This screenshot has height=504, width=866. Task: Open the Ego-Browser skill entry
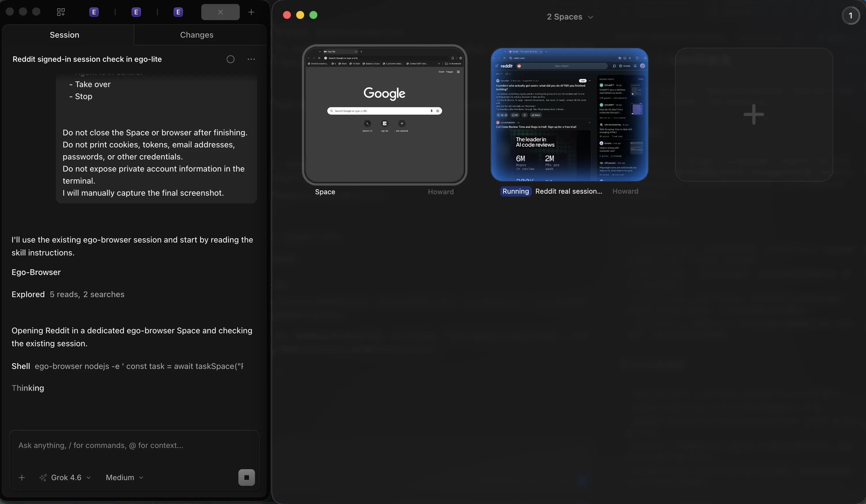coord(36,272)
